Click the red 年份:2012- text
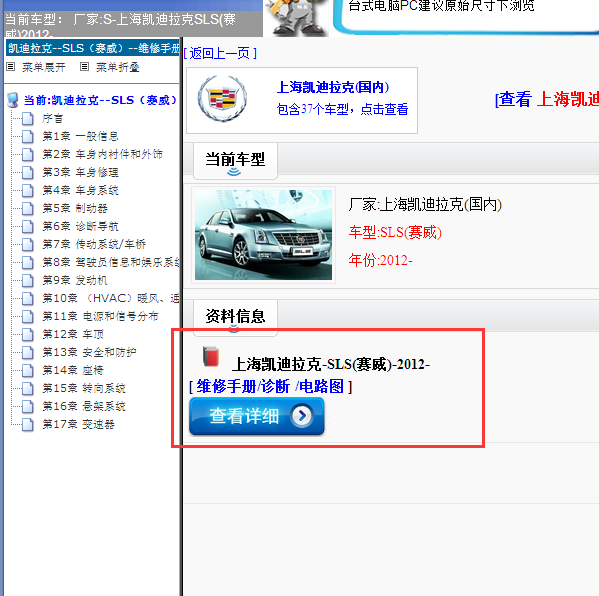Viewport: 599px width, 596px height. coord(380,260)
